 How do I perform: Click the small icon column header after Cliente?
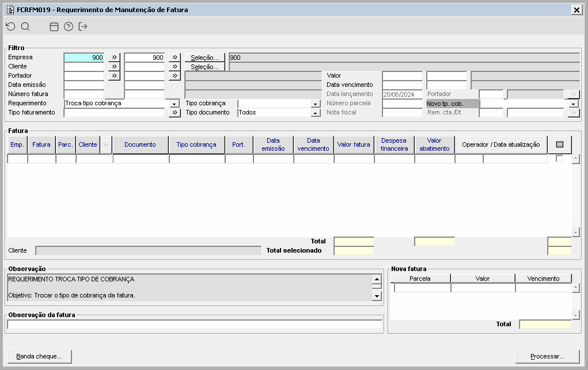[106, 144]
